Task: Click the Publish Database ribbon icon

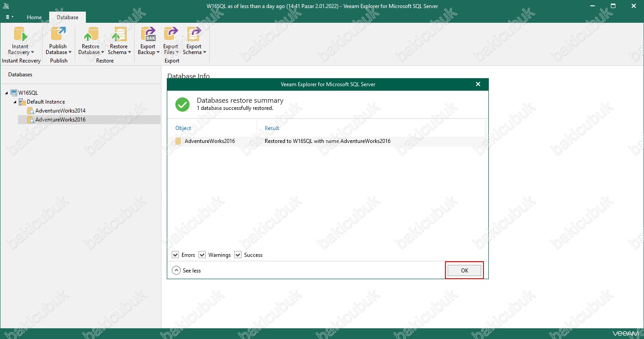Action: pos(58,34)
